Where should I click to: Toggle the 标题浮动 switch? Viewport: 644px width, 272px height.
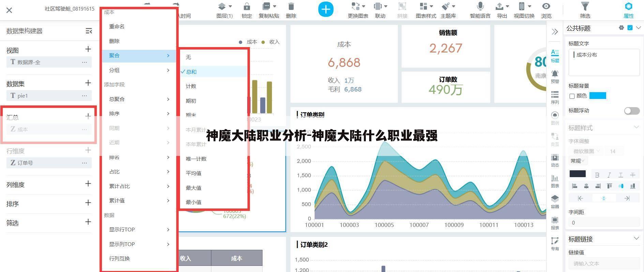pyautogui.click(x=632, y=111)
